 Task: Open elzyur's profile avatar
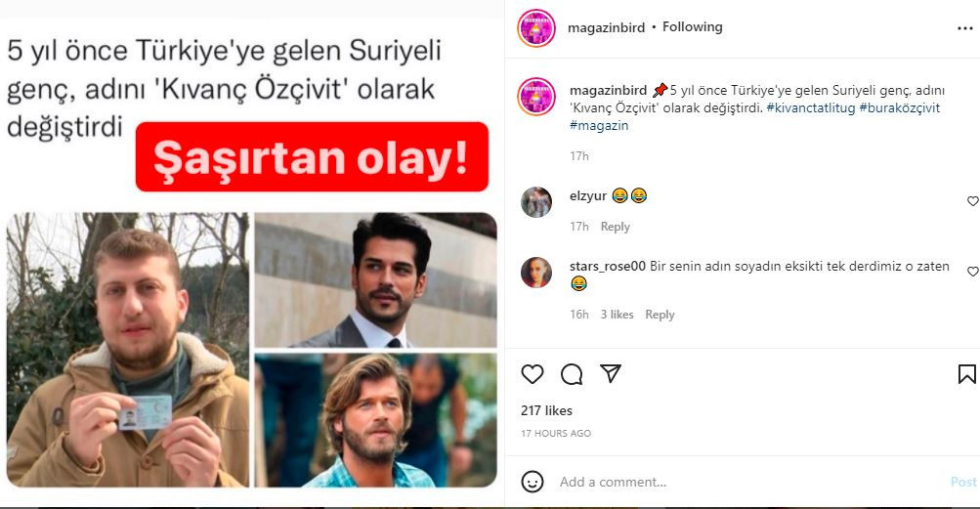pos(536,202)
